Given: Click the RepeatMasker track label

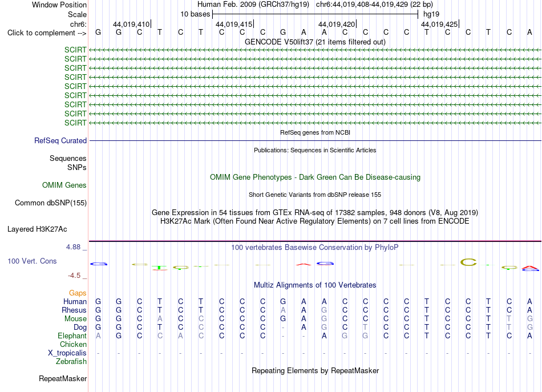Looking at the screenshot, I should click(63, 379).
